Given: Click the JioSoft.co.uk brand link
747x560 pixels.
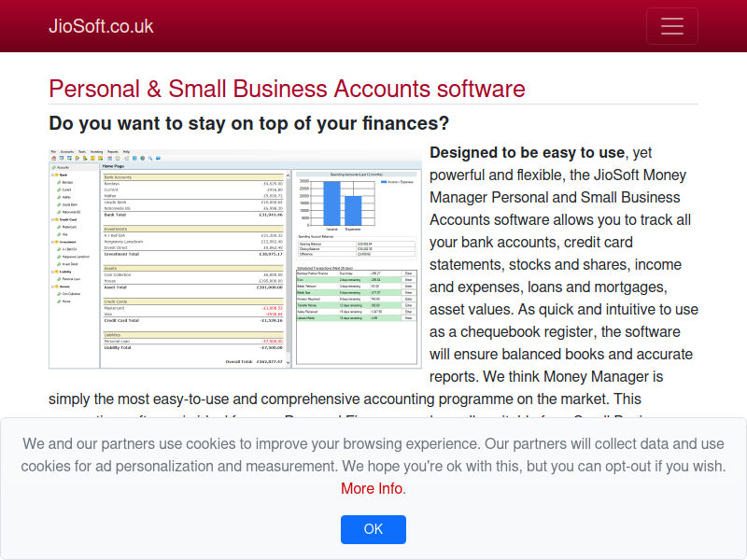Looking at the screenshot, I should 101,26.
